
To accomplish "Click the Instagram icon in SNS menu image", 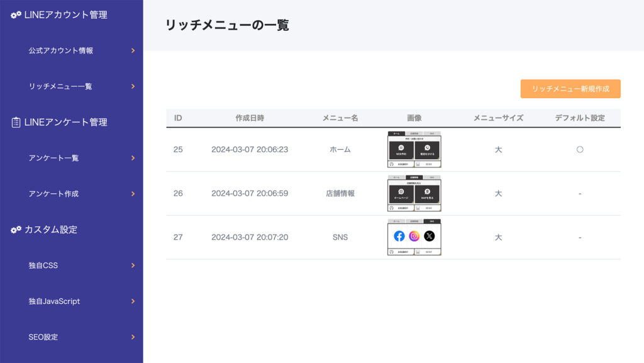I will tap(414, 237).
